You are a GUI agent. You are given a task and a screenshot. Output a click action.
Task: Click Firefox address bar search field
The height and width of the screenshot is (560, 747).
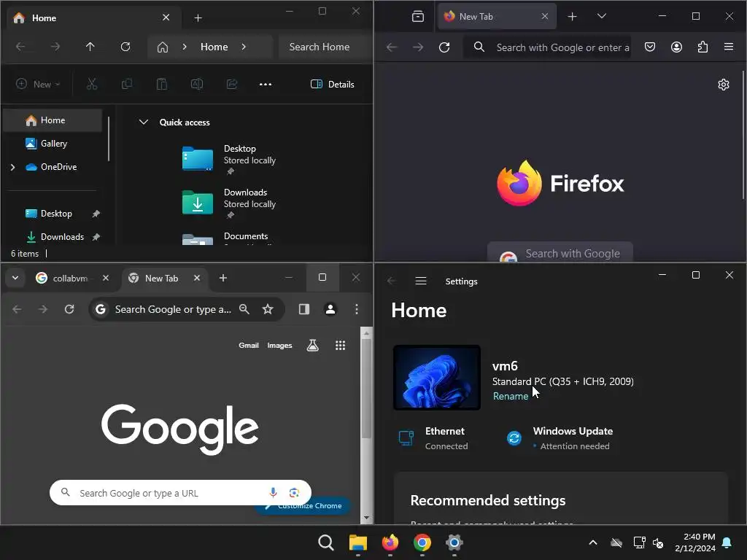548,47
